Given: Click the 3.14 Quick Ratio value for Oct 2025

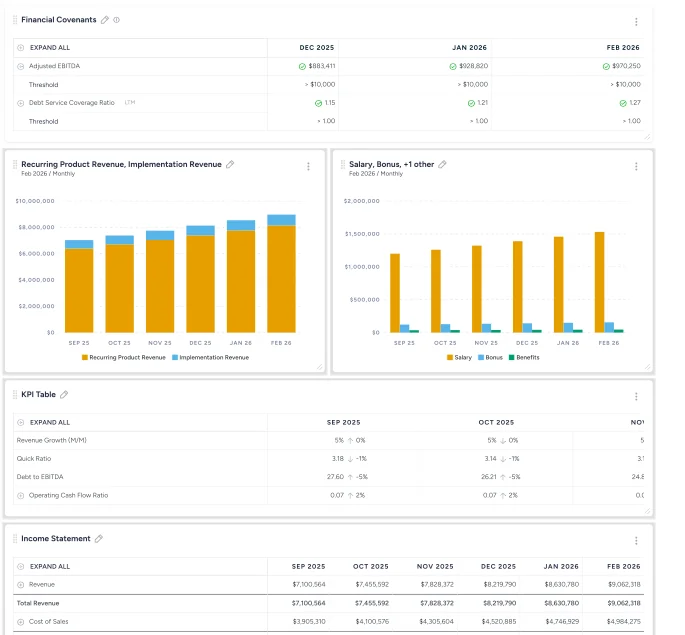Looking at the screenshot, I should (x=491, y=459).
